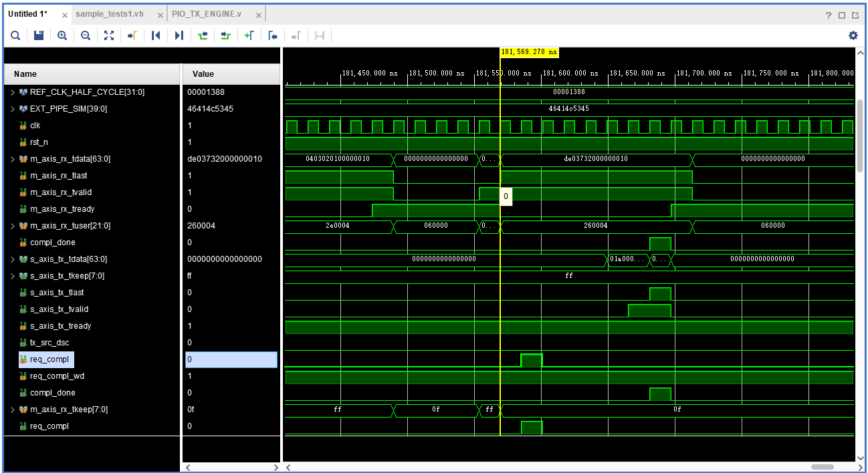
Task: Maximize the waveform panel
Action: [842, 15]
